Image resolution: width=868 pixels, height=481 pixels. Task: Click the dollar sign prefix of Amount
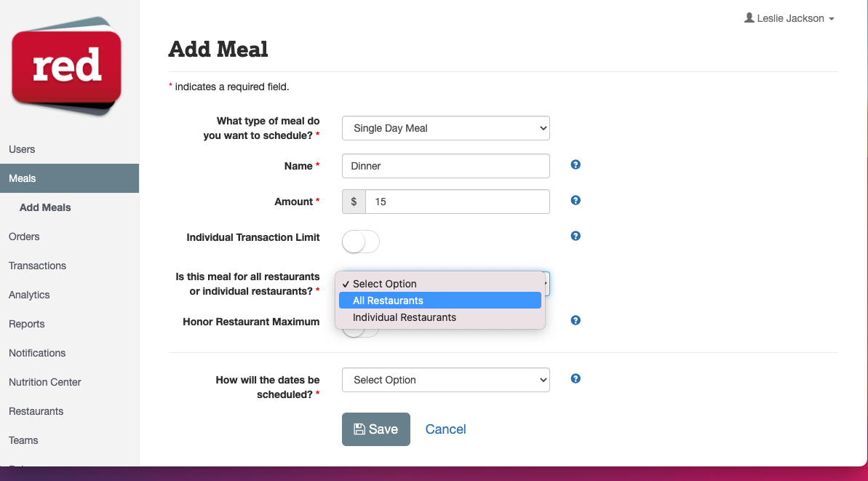tap(354, 202)
